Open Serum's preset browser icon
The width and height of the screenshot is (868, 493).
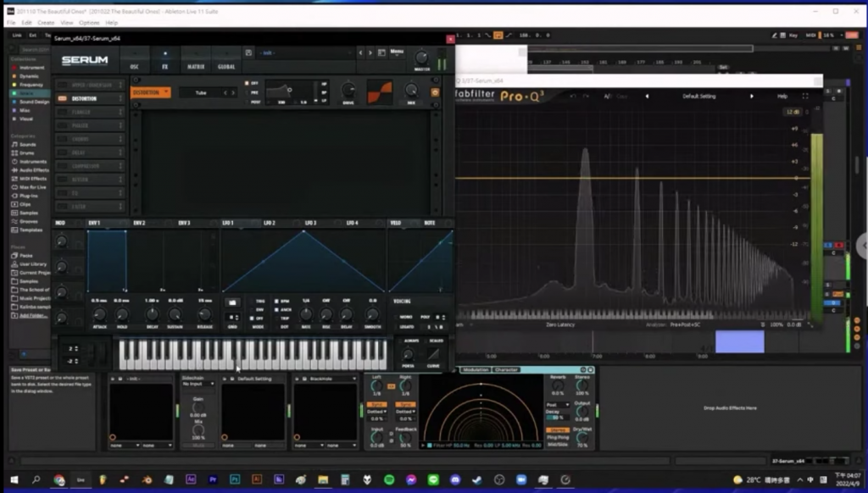click(x=381, y=53)
